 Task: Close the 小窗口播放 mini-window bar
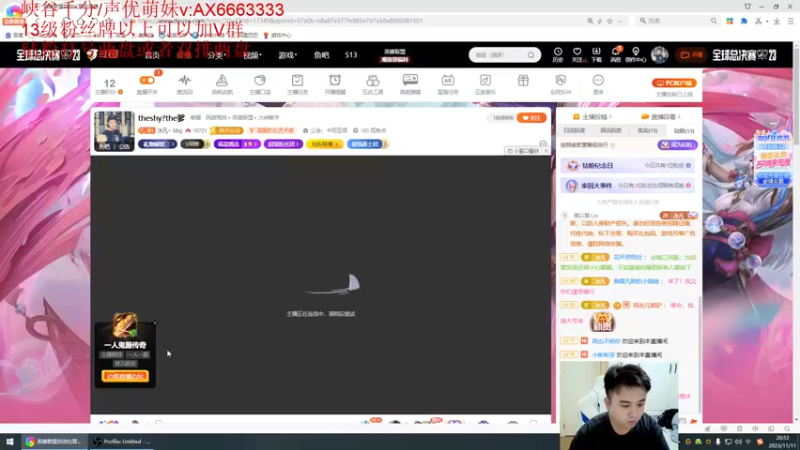tap(546, 151)
